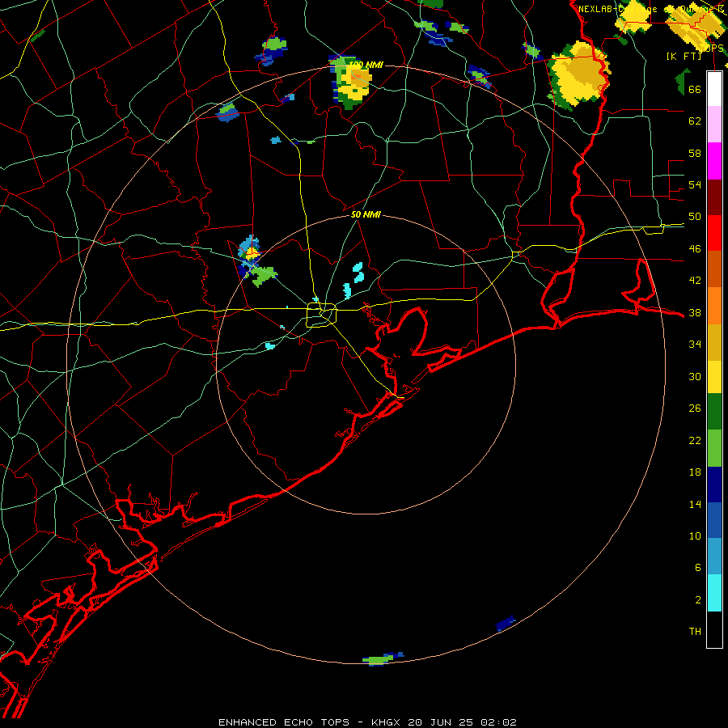Select the "KHGX" radar site identifier
Image resolution: width=728 pixels, height=728 pixels.
point(387,722)
